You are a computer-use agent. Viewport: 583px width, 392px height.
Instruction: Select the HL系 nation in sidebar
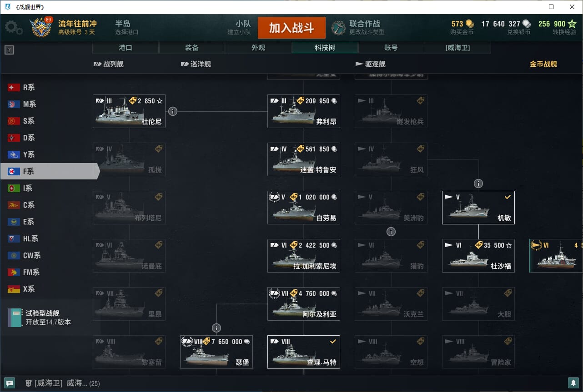(x=30, y=238)
